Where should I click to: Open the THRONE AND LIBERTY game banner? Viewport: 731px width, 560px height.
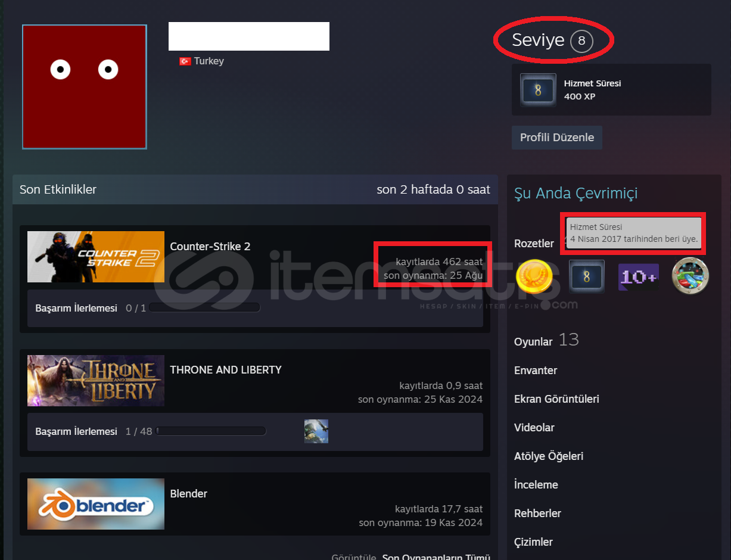(x=96, y=381)
